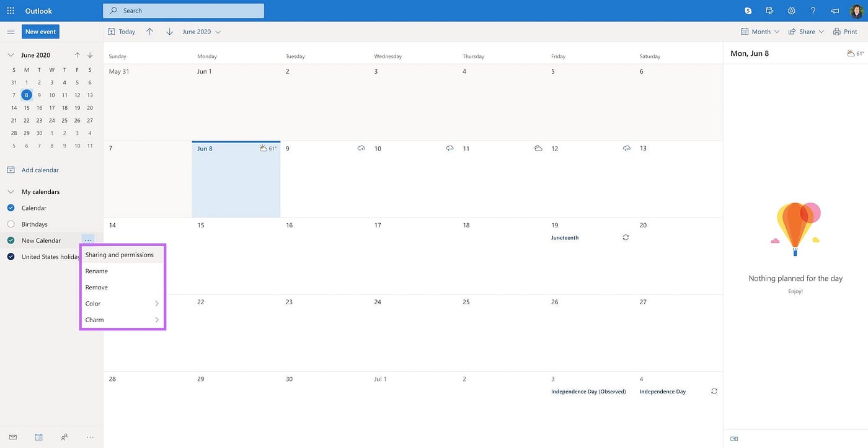Switch to Calendar module icon
868x448 pixels.
pyautogui.click(x=38, y=437)
